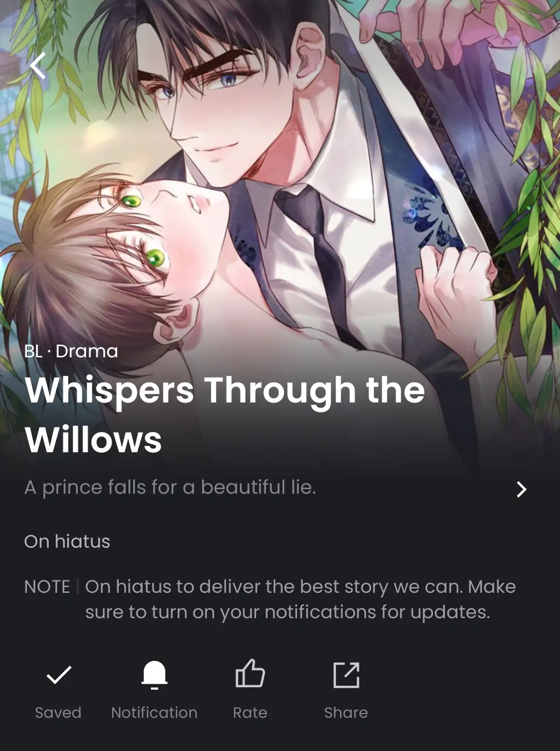Tap the Share arrow icon
Viewport: 560px width, 751px height.
tap(346, 675)
